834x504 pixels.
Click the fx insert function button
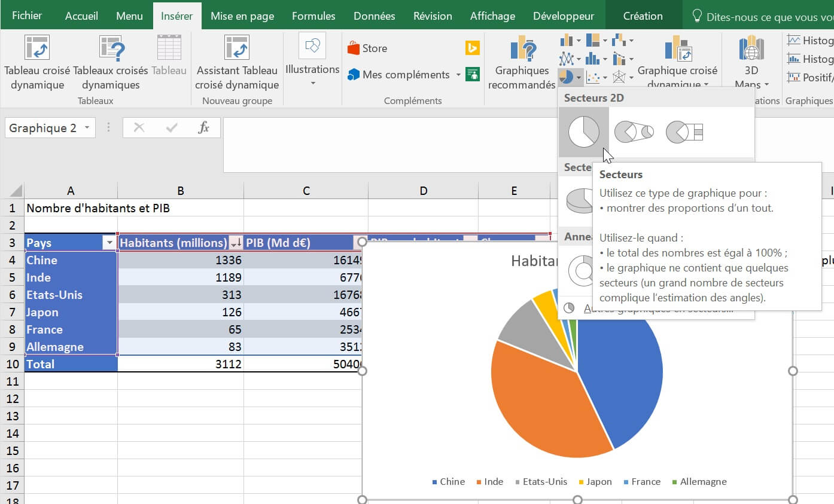point(203,127)
